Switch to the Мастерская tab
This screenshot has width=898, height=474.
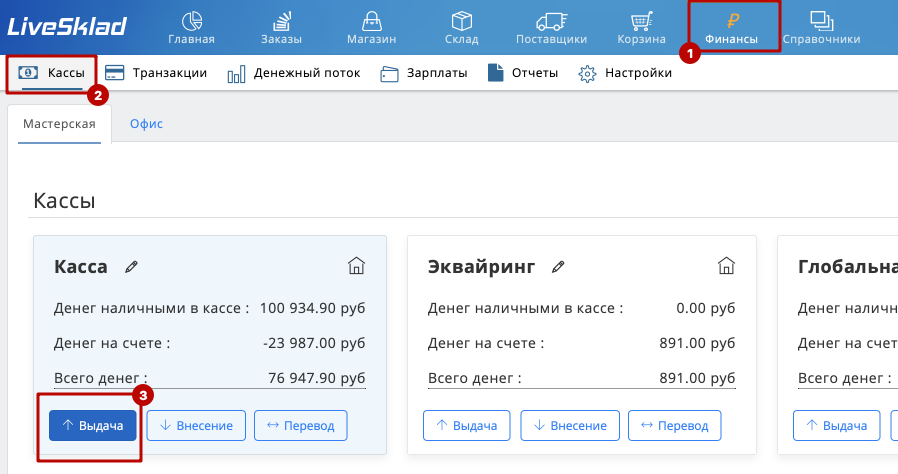[x=60, y=124]
